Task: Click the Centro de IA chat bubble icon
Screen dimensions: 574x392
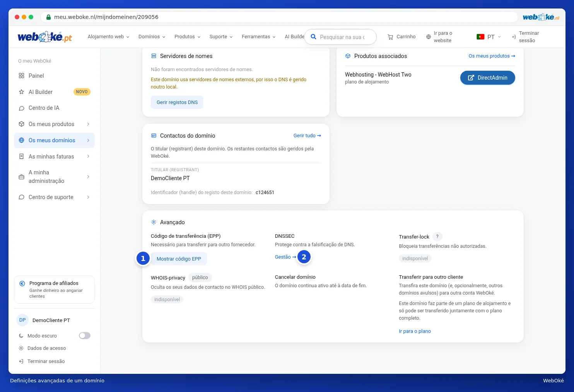Action: (x=21, y=108)
